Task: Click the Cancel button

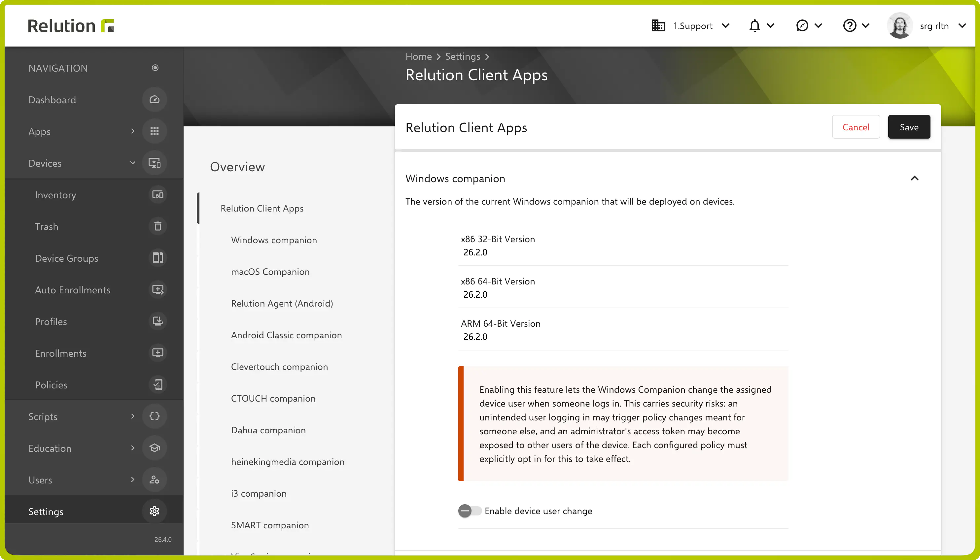Action: tap(856, 126)
